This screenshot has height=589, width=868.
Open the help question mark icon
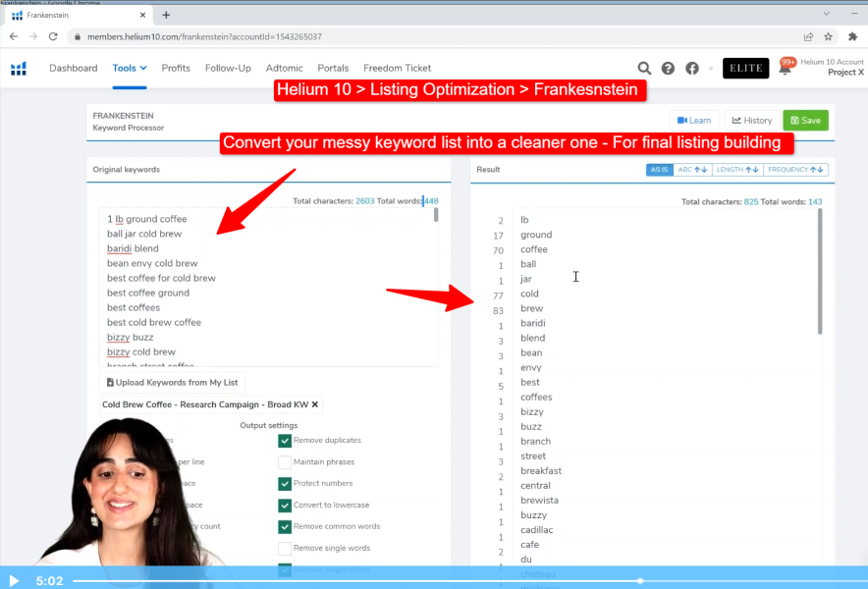point(668,69)
